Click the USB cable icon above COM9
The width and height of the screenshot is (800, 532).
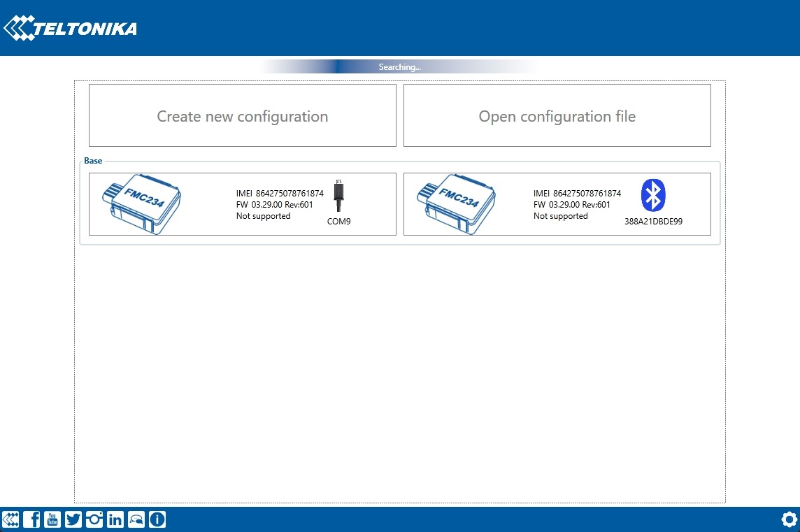(x=339, y=196)
